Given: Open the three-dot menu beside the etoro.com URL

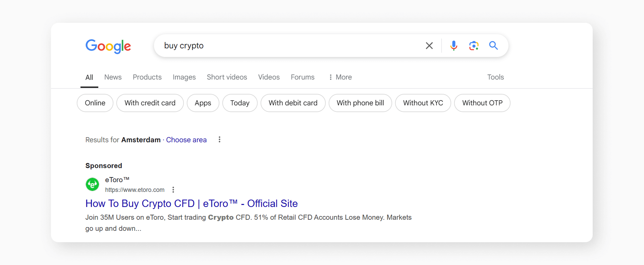Looking at the screenshot, I should 173,190.
